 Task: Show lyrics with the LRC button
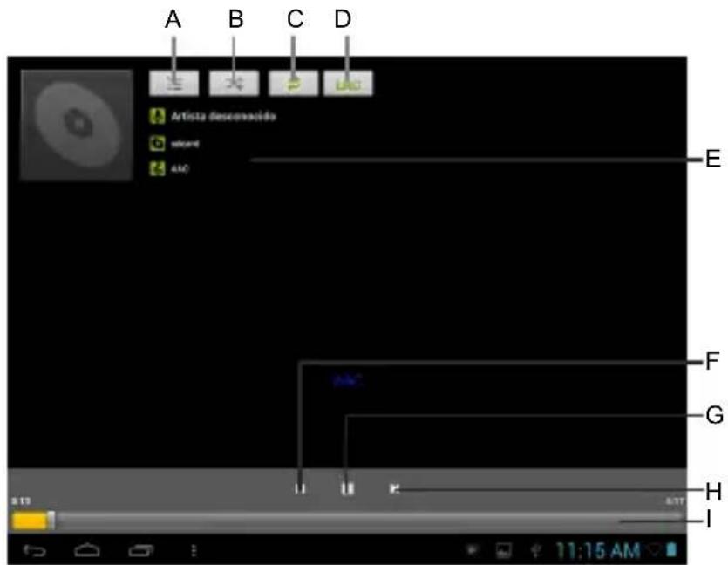point(348,84)
